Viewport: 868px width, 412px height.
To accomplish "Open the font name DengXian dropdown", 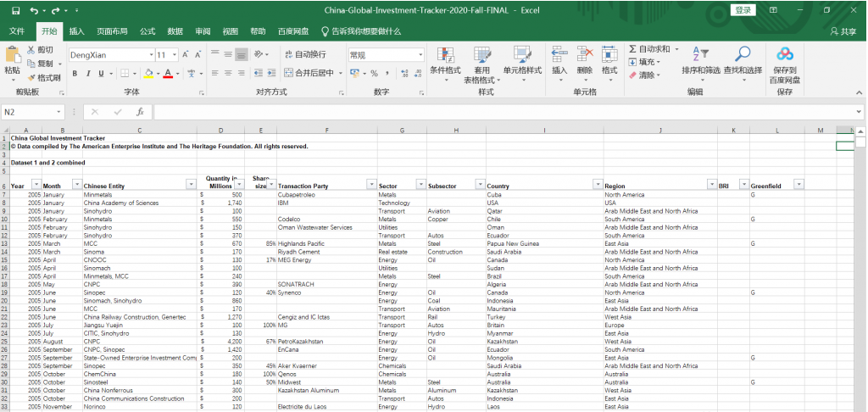I will click(x=151, y=55).
